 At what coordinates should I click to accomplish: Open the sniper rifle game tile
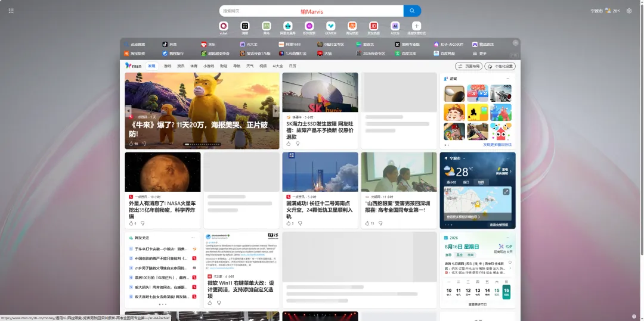pyautogui.click(x=501, y=93)
